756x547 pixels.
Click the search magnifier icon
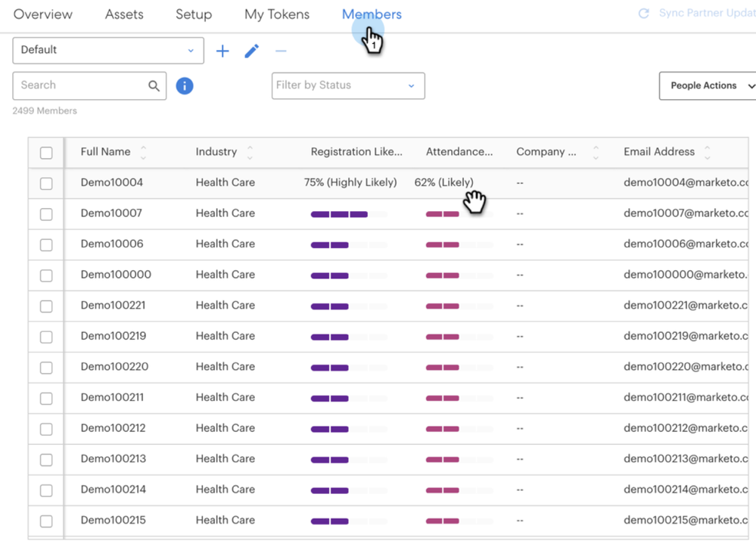click(x=154, y=86)
